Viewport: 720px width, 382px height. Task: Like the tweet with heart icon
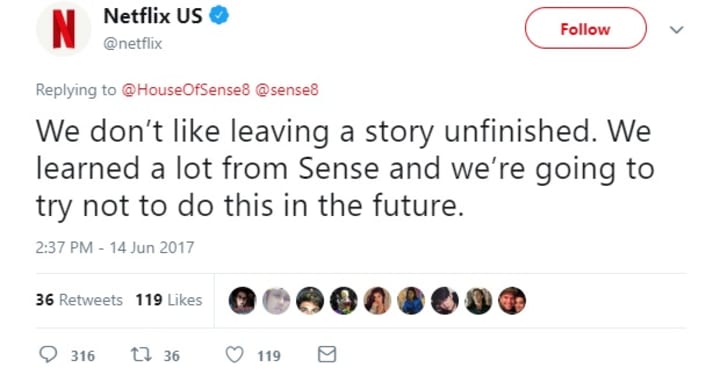[235, 355]
